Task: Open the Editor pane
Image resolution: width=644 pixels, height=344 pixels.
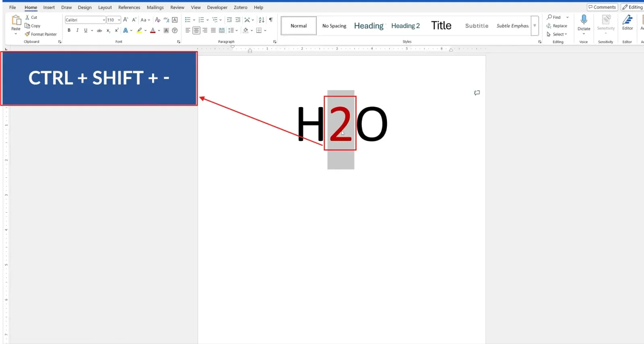Action: coord(627,23)
